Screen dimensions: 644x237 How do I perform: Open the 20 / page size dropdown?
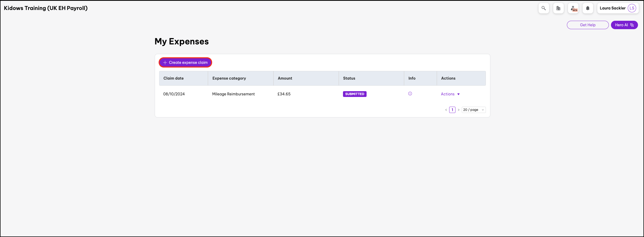473,110
